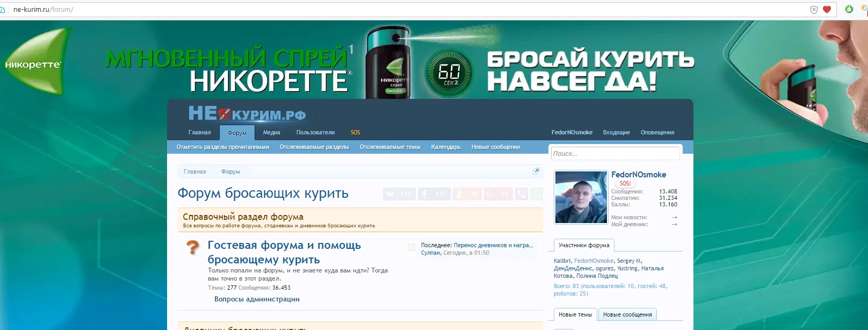This screenshot has height=330, width=868.
Task: Select the Новые темы sidebar tab
Action: (575, 315)
